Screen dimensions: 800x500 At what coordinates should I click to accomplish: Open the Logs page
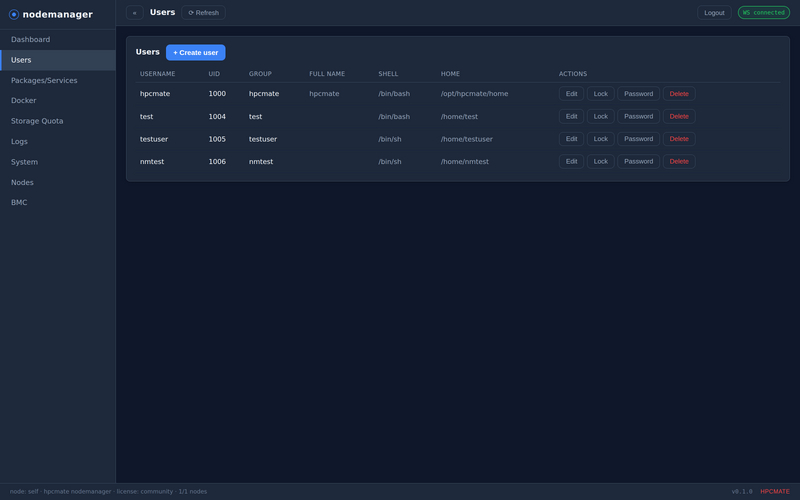tap(58, 141)
